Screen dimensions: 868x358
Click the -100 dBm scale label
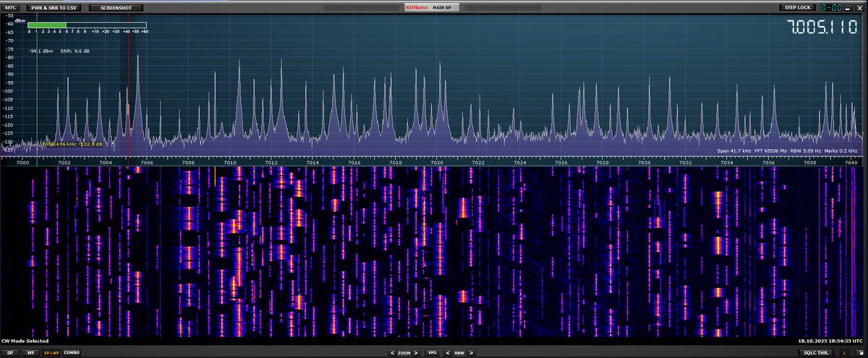pyautogui.click(x=9, y=91)
